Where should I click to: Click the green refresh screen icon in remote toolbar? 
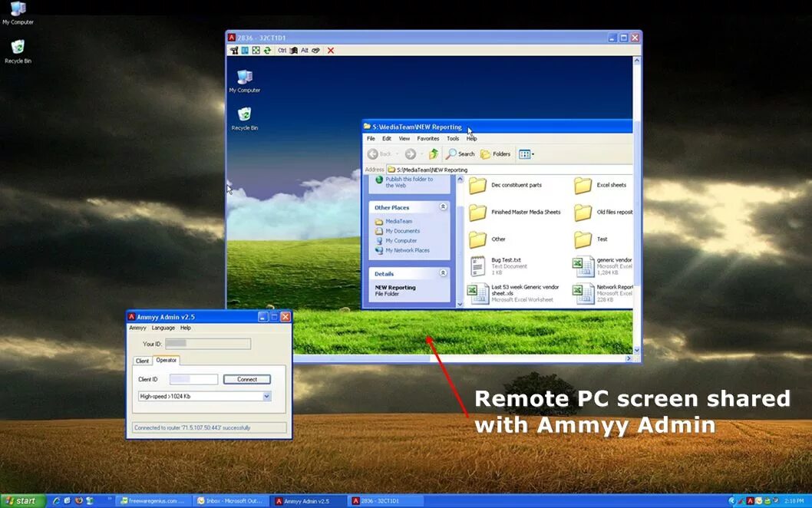(267, 50)
